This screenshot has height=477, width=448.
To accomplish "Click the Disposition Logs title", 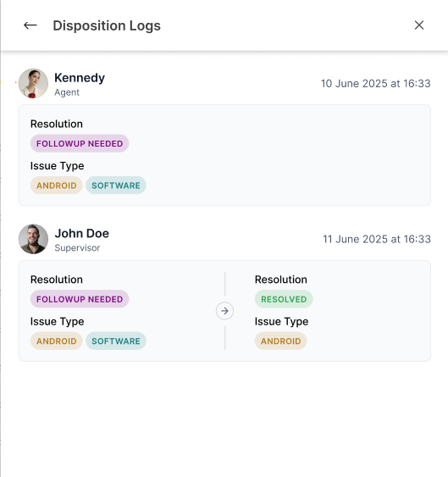I will point(107,26).
